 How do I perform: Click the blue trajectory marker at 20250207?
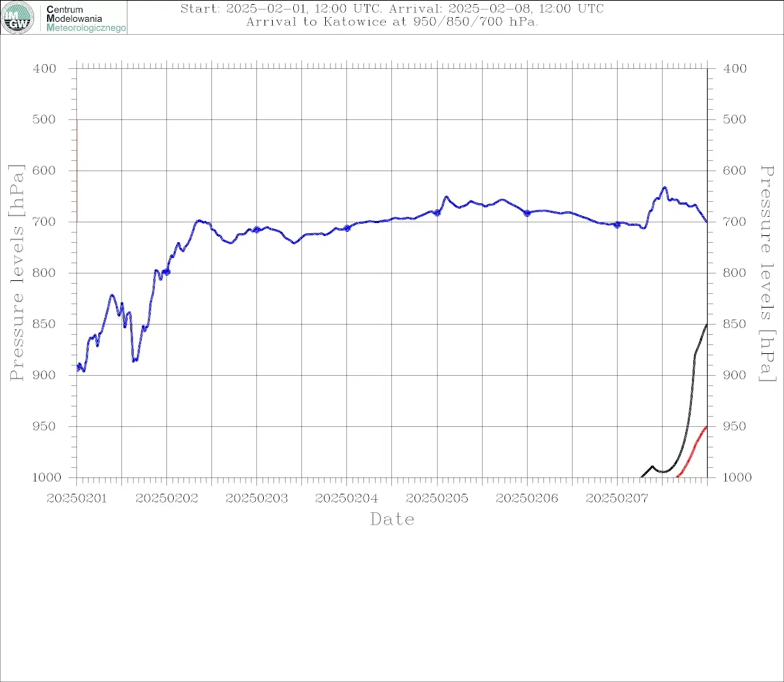(617, 224)
